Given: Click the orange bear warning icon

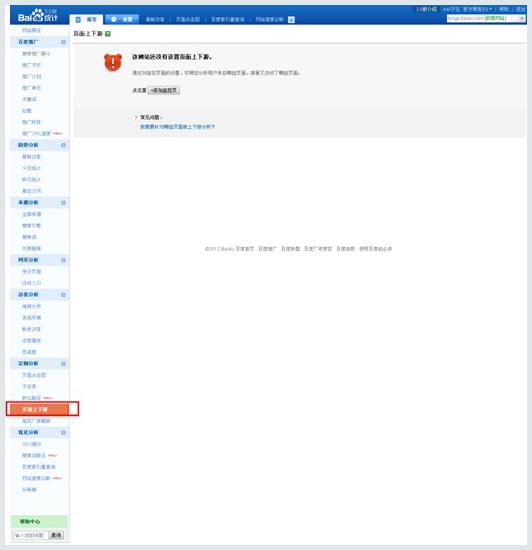Looking at the screenshot, I should point(113,62).
